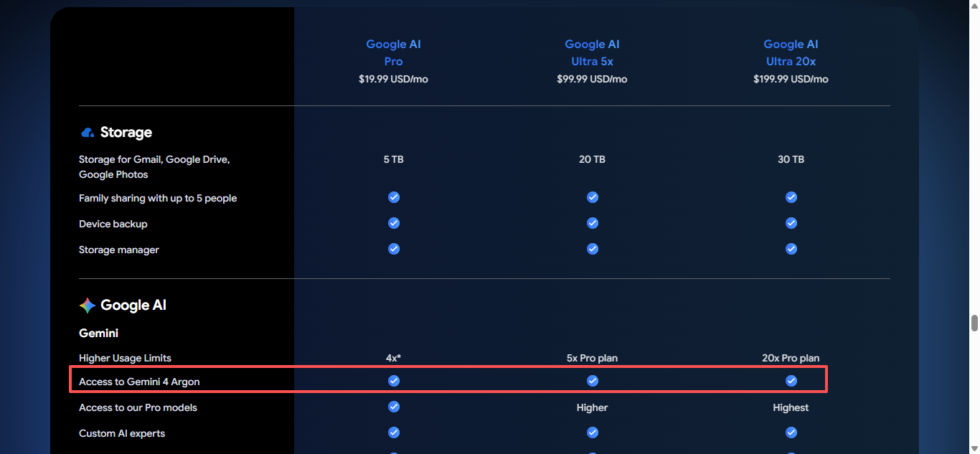980x454 pixels.
Task: Click Device backup checkmark under Ultra 20x
Action: coord(791,223)
